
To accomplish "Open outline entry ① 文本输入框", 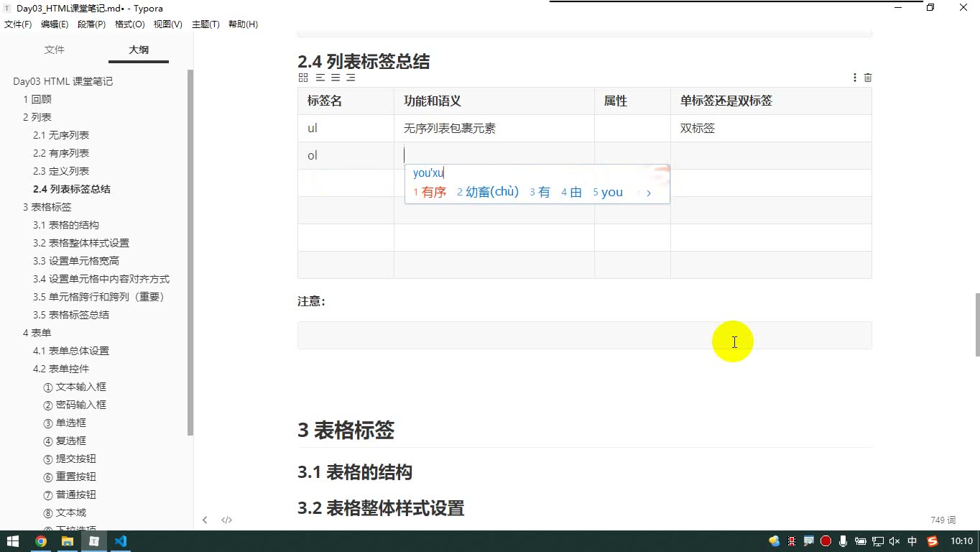I will [x=75, y=387].
